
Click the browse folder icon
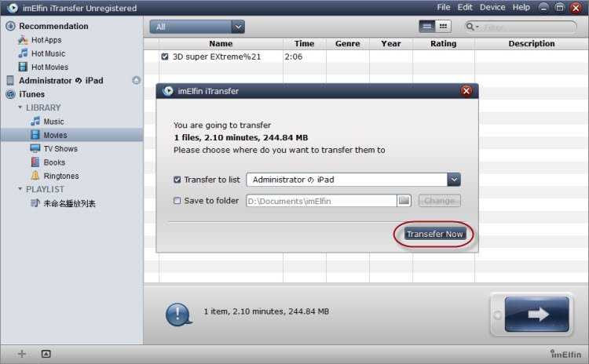pyautogui.click(x=404, y=201)
